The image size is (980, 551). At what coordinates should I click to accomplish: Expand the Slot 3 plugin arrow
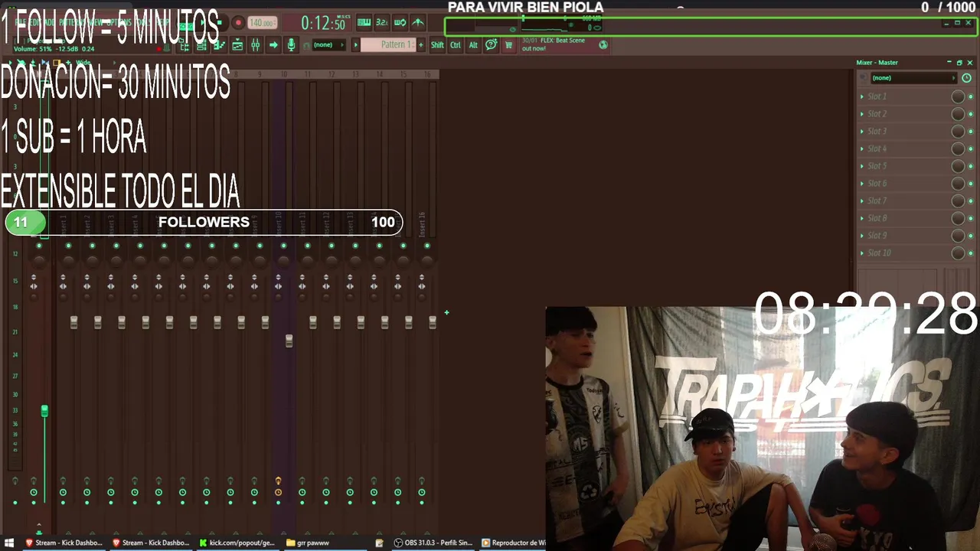(862, 132)
